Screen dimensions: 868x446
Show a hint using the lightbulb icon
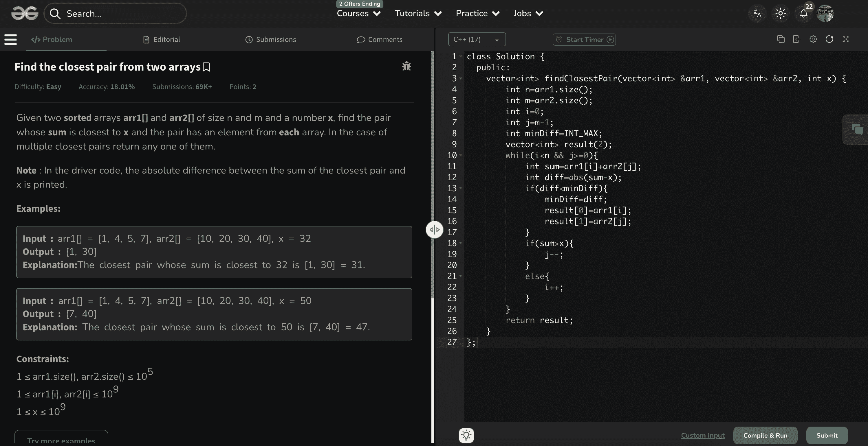click(x=466, y=435)
